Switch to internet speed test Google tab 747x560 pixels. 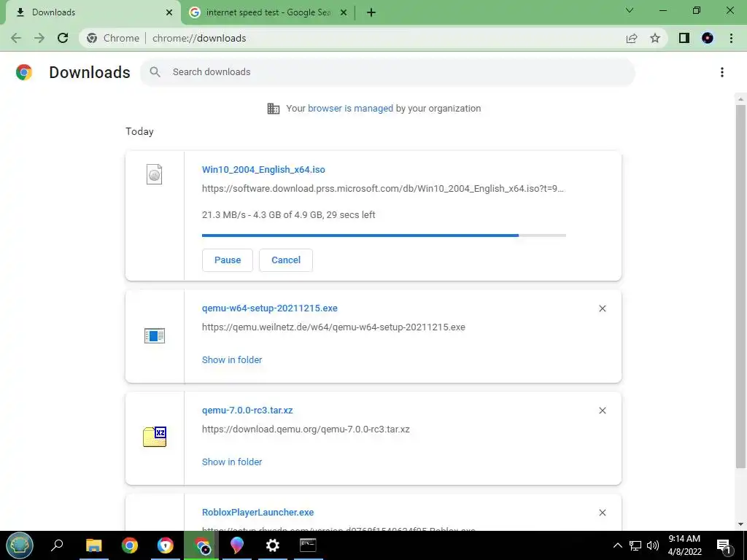pyautogui.click(x=268, y=12)
